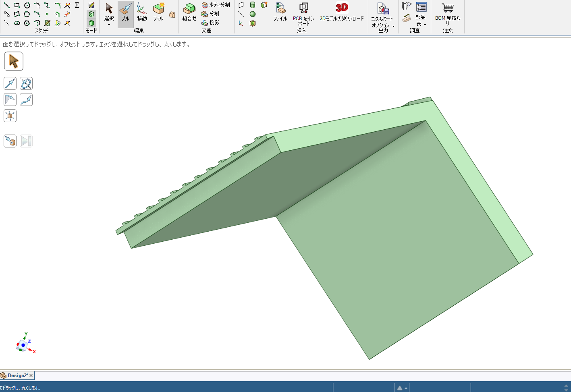The image size is (571, 392).
Task: Activate the 移動 (Move) tool
Action: click(x=142, y=13)
